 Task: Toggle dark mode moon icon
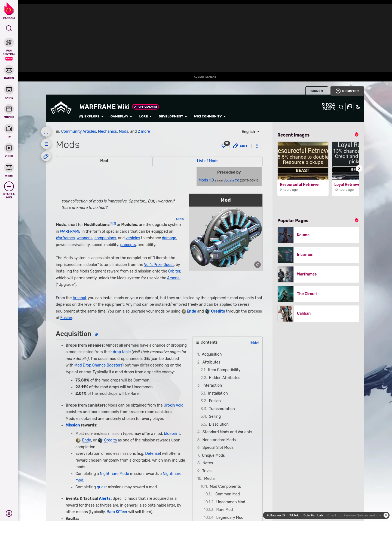[358, 107]
